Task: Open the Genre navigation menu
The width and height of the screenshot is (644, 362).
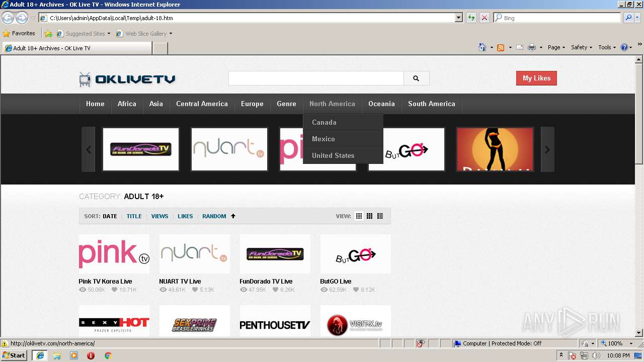Action: pyautogui.click(x=286, y=104)
